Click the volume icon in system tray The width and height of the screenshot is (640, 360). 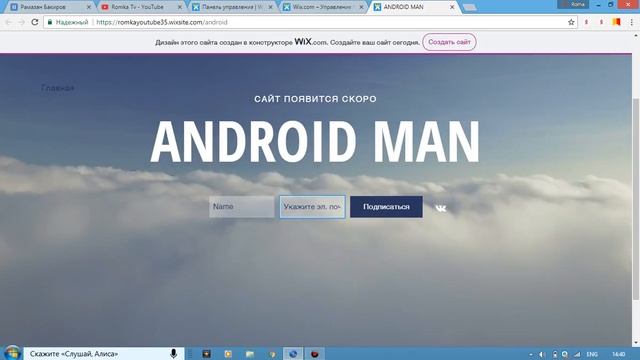(542, 354)
